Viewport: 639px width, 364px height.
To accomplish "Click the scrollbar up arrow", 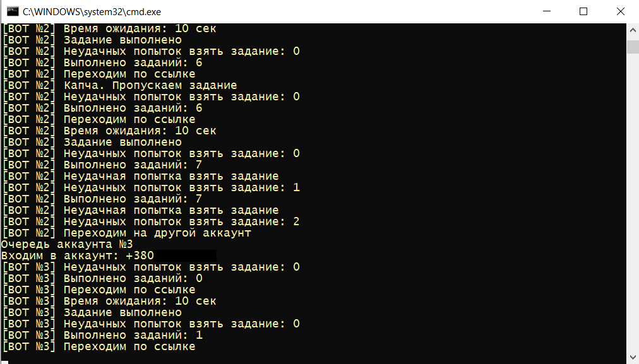I will tap(633, 30).
